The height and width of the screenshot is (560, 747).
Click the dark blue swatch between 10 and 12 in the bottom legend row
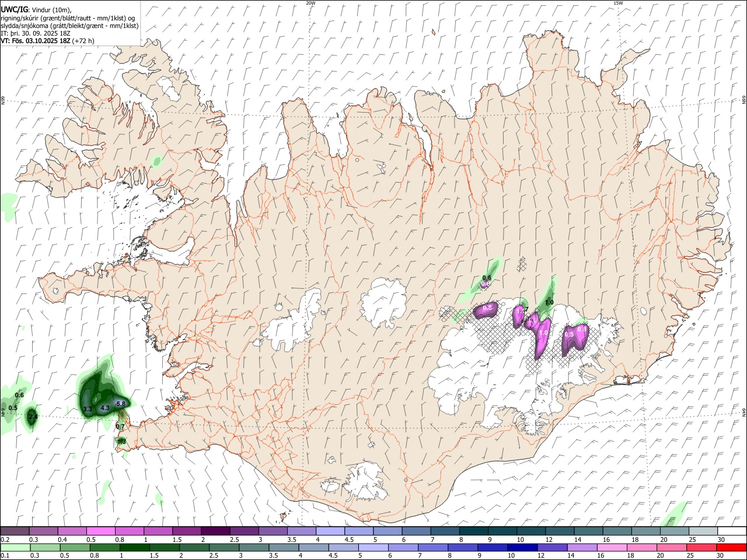click(523, 547)
